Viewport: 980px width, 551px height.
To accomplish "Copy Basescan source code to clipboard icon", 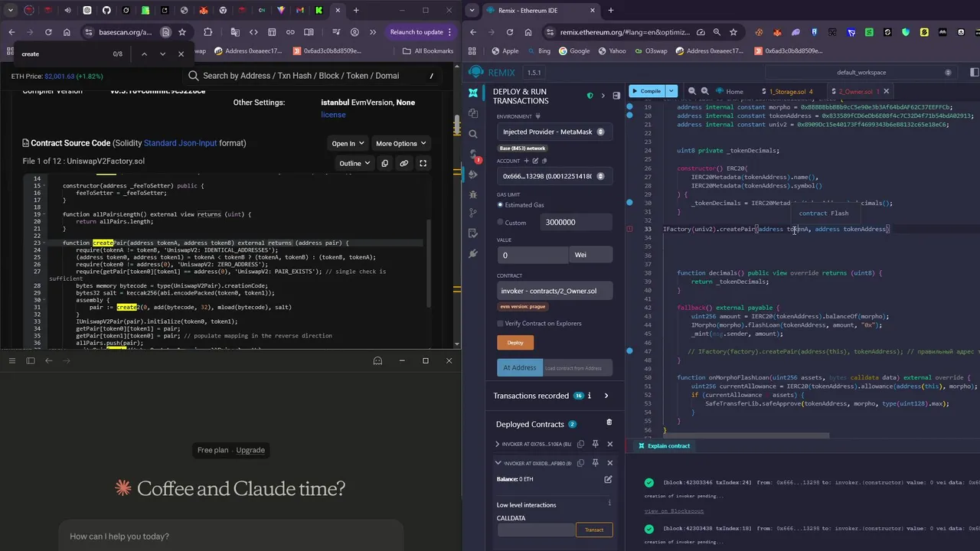I will pyautogui.click(x=385, y=163).
